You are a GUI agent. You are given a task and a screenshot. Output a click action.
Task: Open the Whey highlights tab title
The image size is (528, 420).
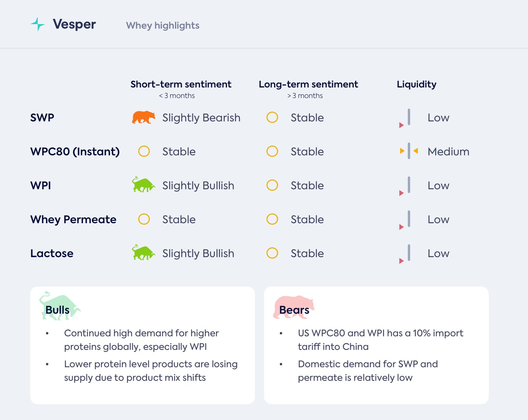tap(163, 25)
